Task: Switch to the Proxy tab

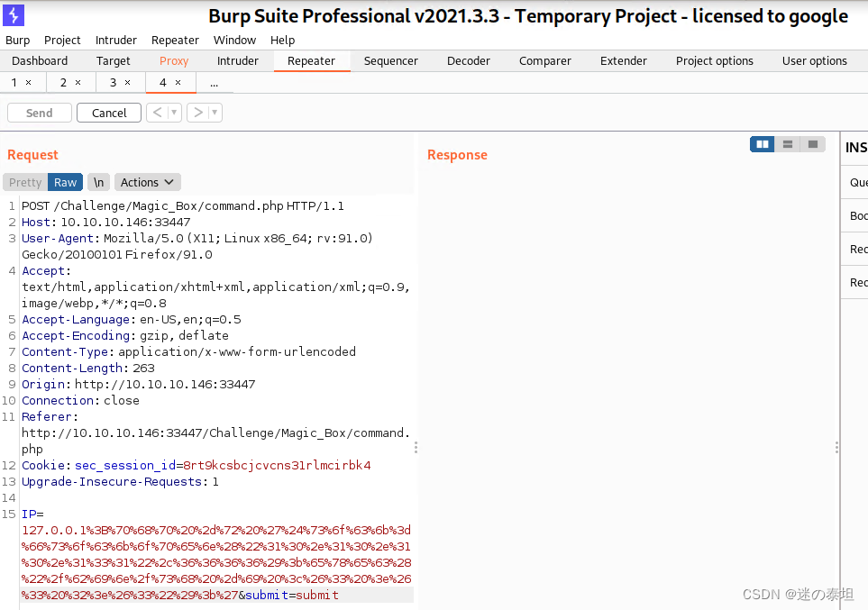Action: point(174,61)
